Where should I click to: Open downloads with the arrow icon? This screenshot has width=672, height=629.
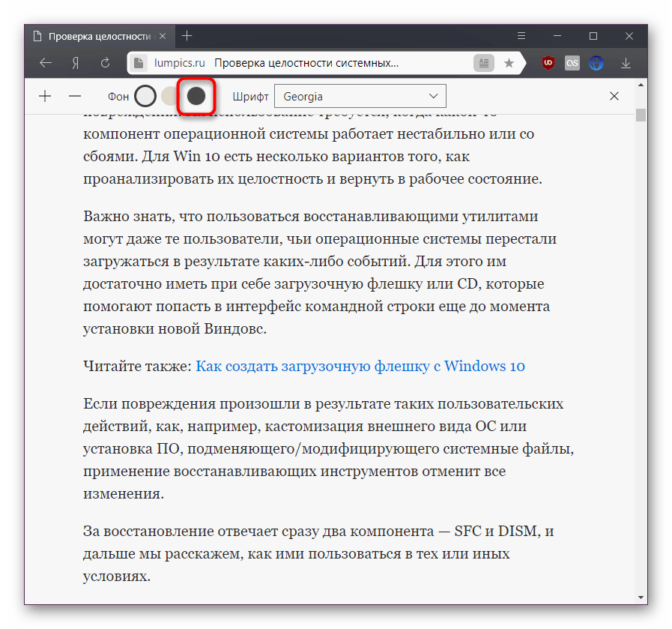624,64
